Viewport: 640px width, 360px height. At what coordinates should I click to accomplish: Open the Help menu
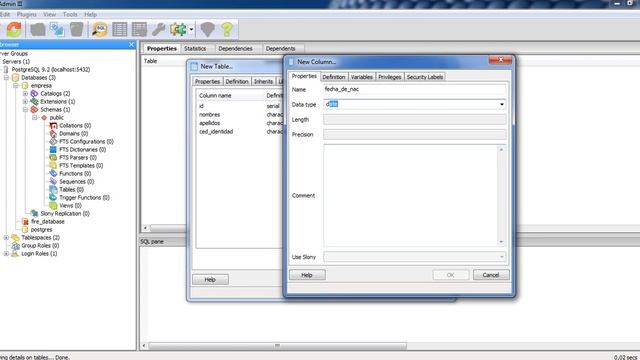[x=91, y=14]
